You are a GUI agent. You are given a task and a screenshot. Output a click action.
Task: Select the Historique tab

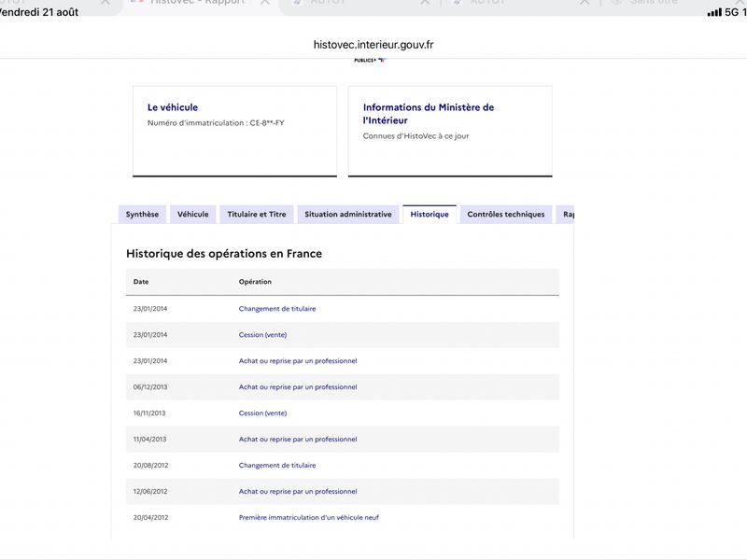[430, 215]
